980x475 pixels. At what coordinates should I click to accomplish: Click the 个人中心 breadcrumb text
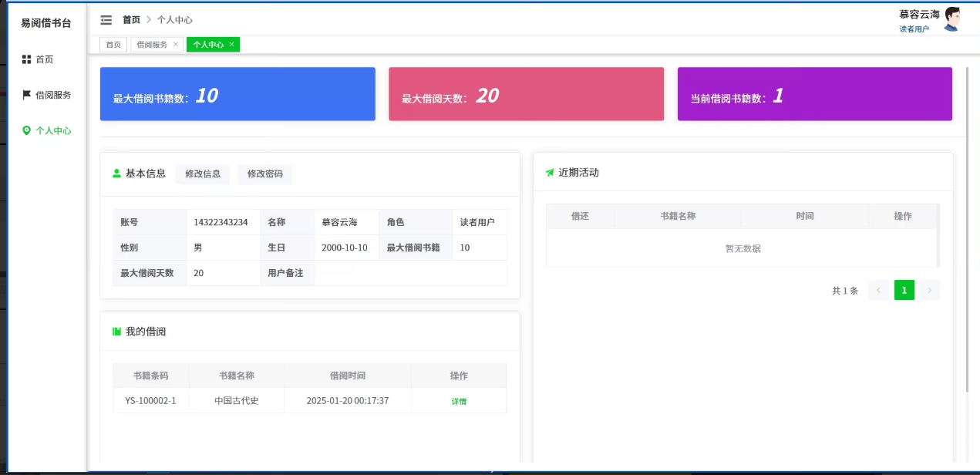pos(175,20)
